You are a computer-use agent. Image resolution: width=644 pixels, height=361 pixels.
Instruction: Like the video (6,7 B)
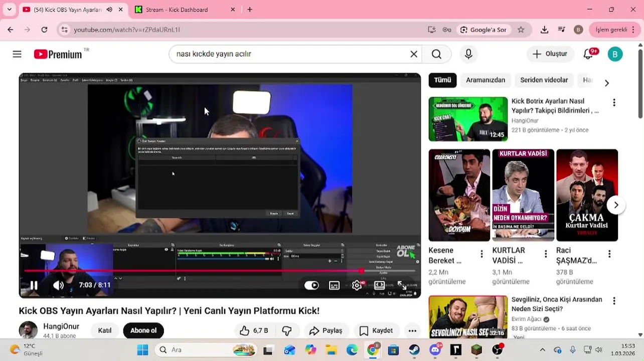[253, 330]
